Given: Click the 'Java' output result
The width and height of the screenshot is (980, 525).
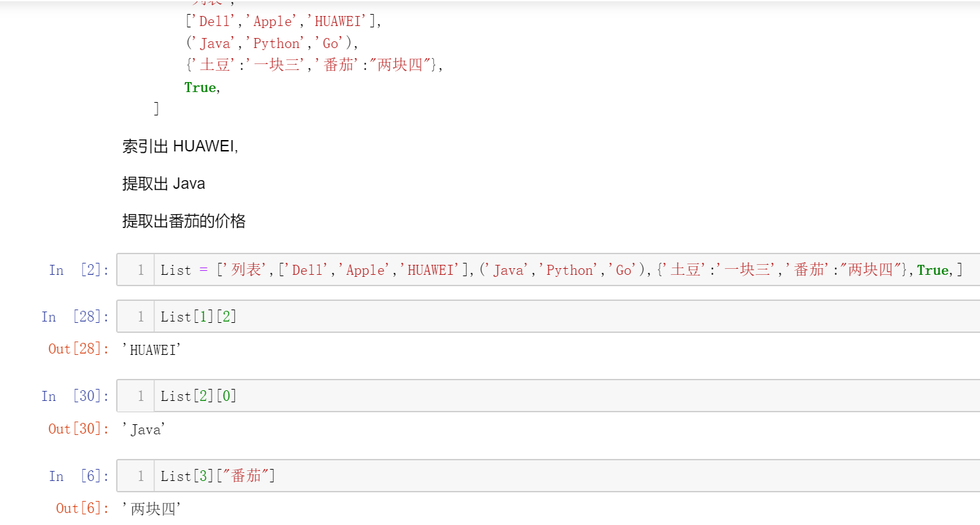Looking at the screenshot, I should pos(144,430).
